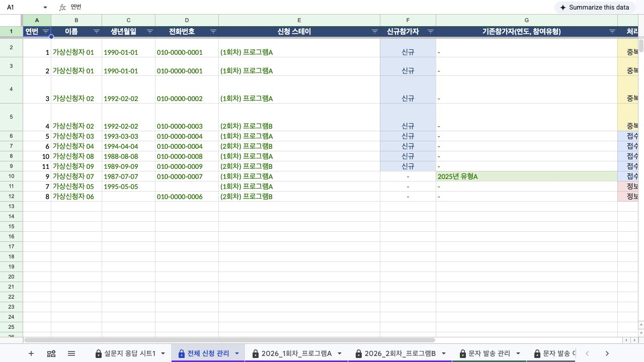
Task: Click the 이름 header cell text
Action: [x=71, y=31]
